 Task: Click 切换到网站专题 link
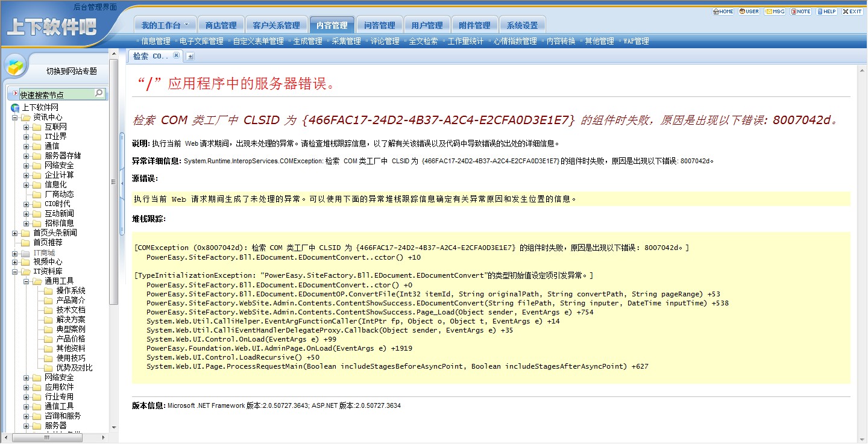coord(72,71)
